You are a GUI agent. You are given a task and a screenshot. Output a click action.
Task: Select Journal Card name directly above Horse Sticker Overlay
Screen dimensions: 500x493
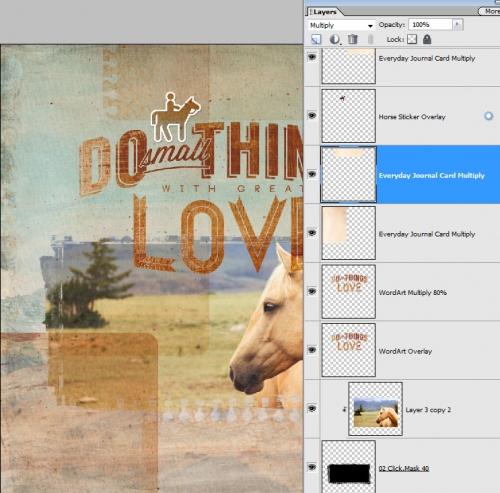point(427,59)
